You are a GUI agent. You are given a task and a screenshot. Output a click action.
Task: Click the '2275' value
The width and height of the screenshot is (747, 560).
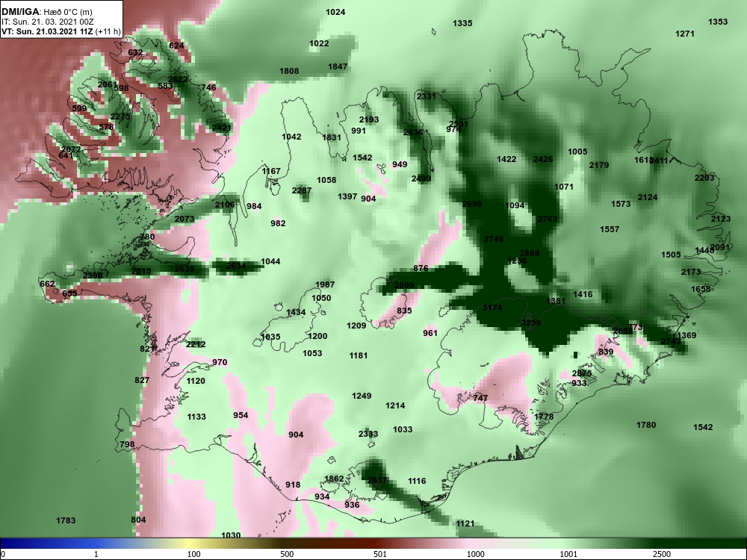point(120,116)
